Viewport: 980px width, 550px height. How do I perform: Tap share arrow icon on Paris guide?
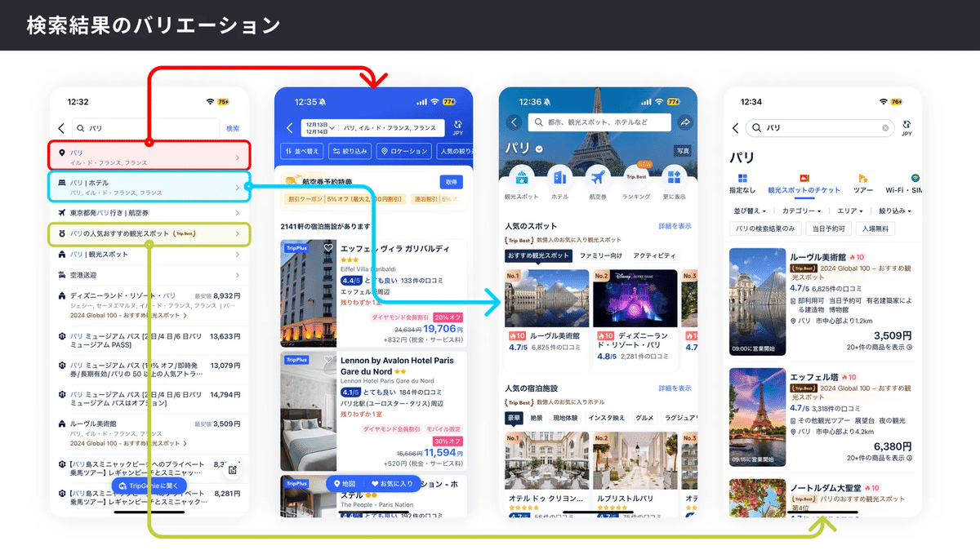click(685, 122)
